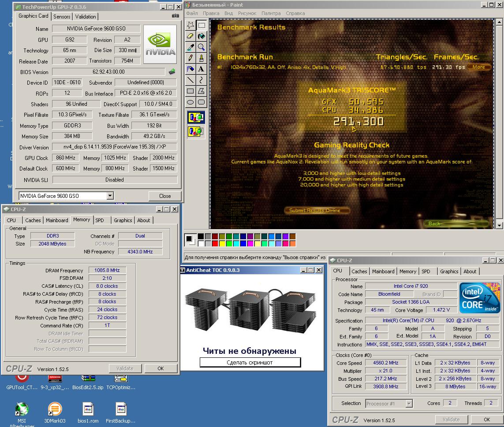Click the Close button in GPU-Z

[x=165, y=196]
